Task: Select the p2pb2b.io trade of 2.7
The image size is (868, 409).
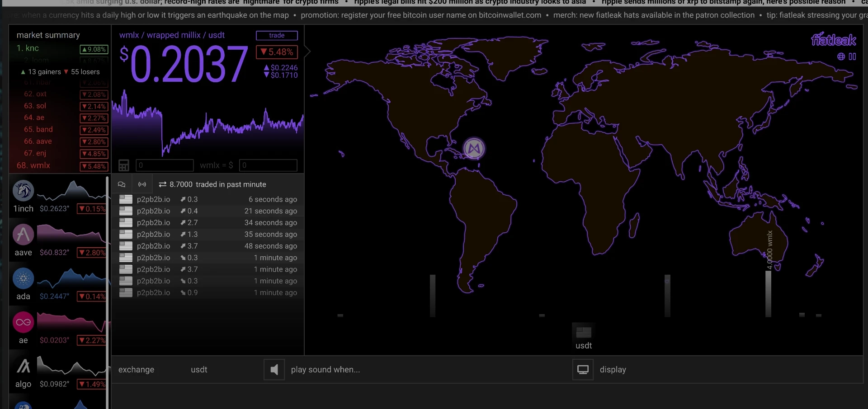Action: click(208, 223)
